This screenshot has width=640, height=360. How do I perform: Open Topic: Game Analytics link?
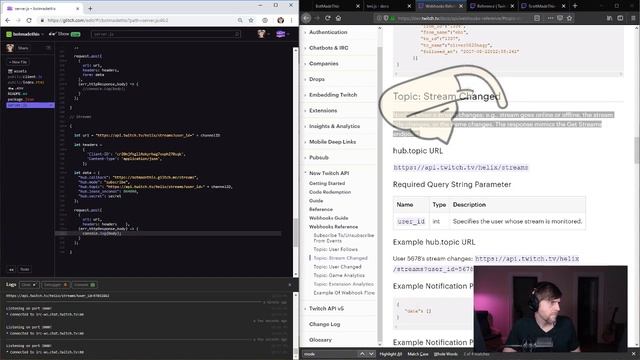[339, 276]
